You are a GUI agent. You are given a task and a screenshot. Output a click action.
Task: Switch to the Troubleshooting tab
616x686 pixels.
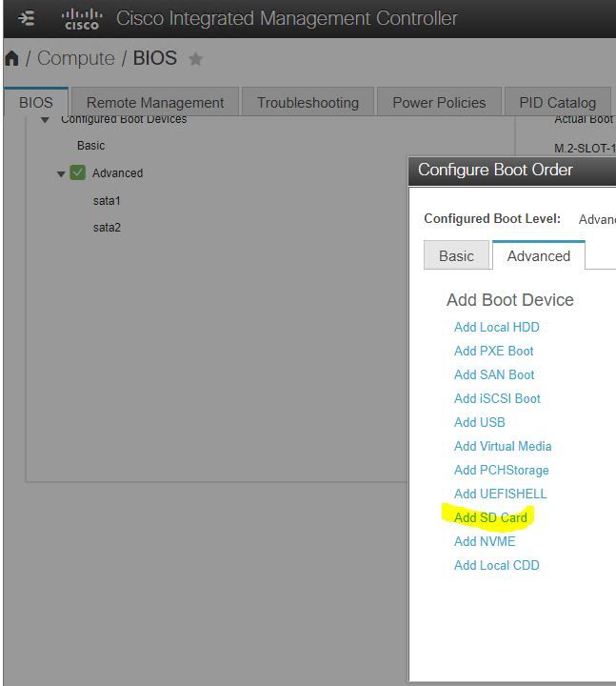(308, 102)
